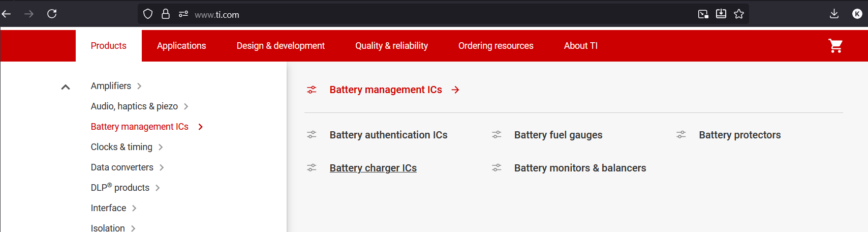The height and width of the screenshot is (232, 868).
Task: Expand the DLP products chevron
Action: pos(158,188)
